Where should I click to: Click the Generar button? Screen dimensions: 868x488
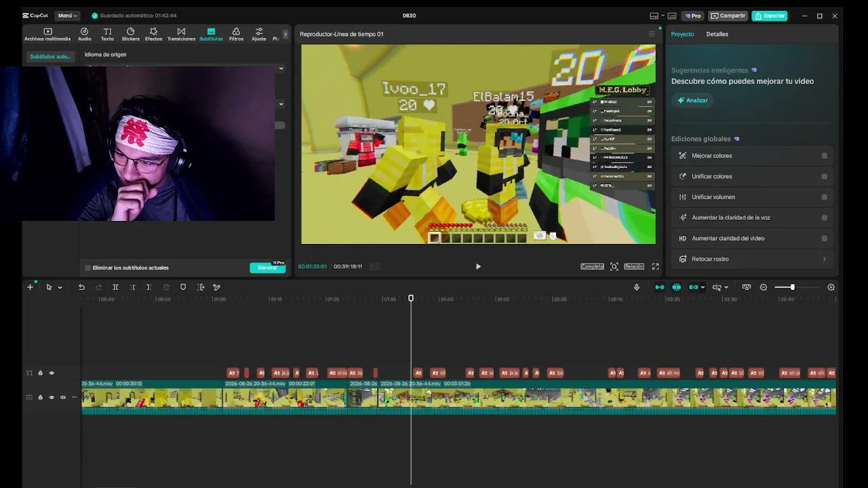[267, 268]
